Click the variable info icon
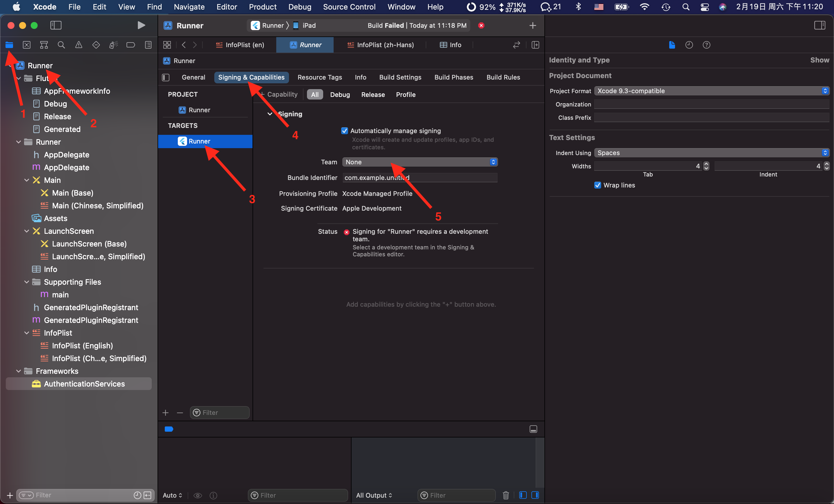This screenshot has width=834, height=504. [213, 495]
